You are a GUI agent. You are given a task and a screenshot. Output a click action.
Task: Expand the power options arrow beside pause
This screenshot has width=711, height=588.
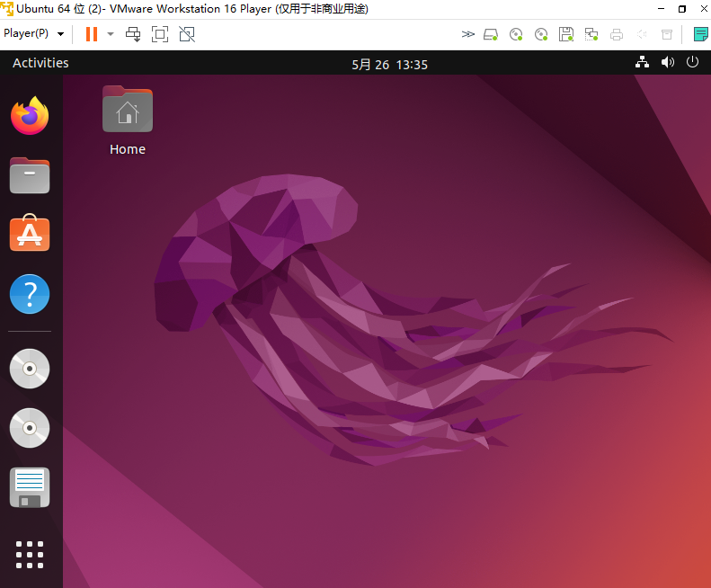(111, 34)
